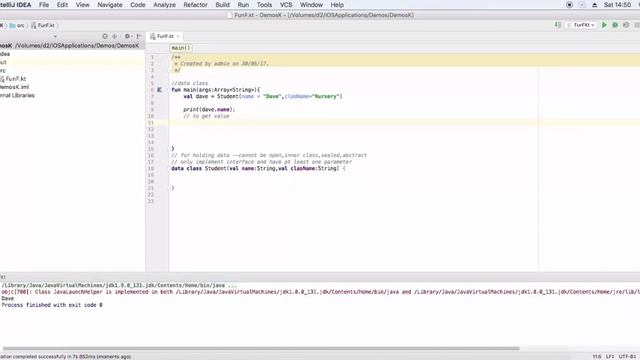This screenshot has height=360, width=640.
Task: Click the 'data class Student' declaration line
Action: point(258,168)
